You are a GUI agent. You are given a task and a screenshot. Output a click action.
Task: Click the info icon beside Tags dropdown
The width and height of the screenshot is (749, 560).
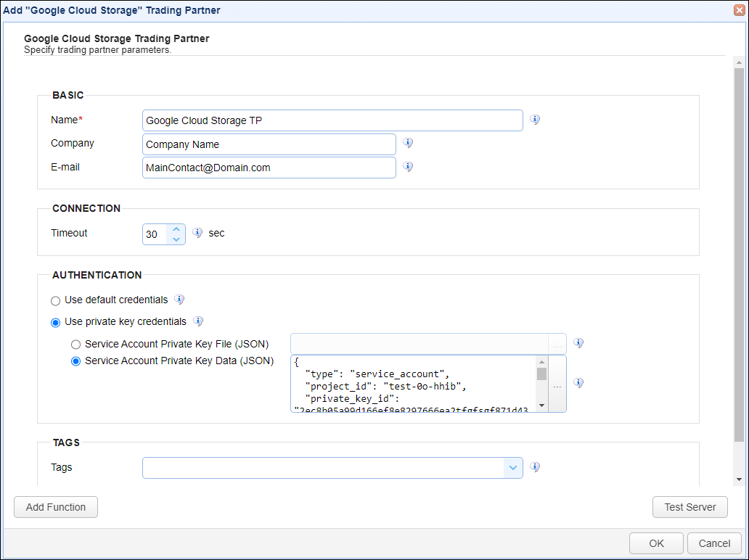[x=535, y=467]
